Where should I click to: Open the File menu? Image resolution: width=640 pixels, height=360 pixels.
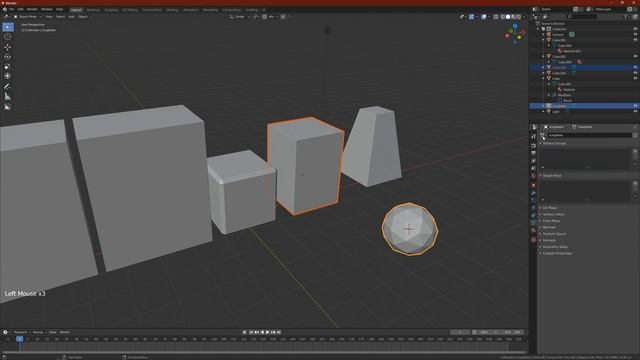pos(11,9)
